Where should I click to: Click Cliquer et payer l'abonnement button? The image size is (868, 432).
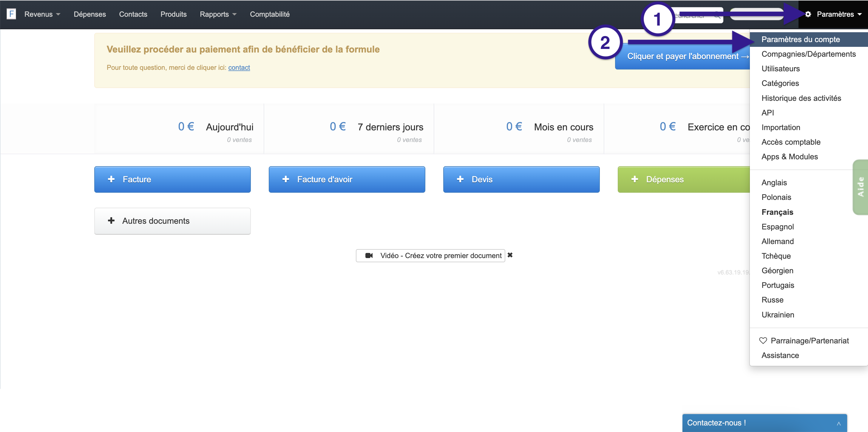683,56
